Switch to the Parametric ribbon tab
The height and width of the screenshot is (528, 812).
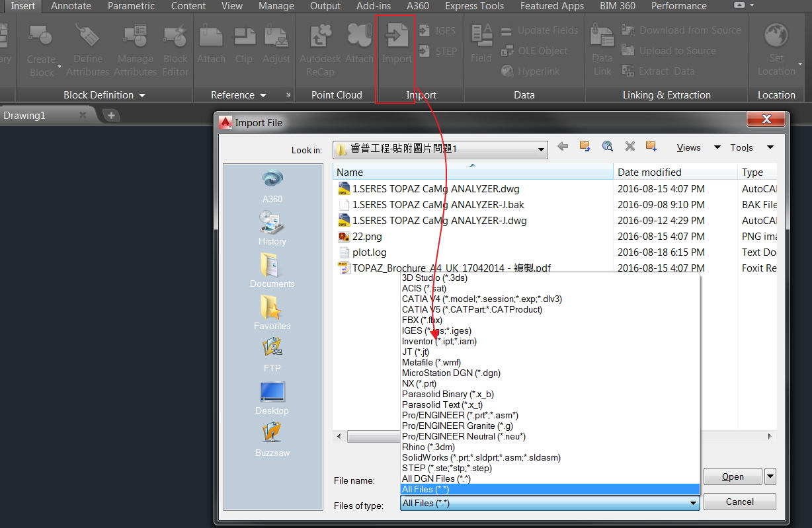131,6
